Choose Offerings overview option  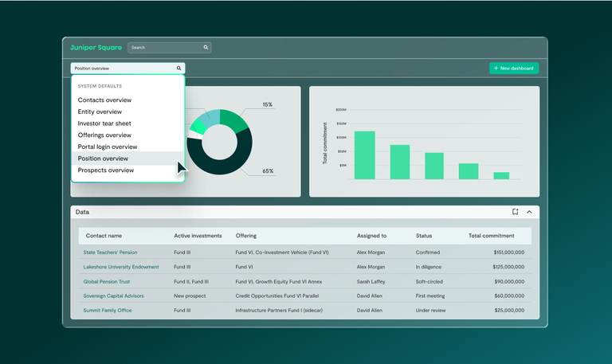pyautogui.click(x=104, y=135)
